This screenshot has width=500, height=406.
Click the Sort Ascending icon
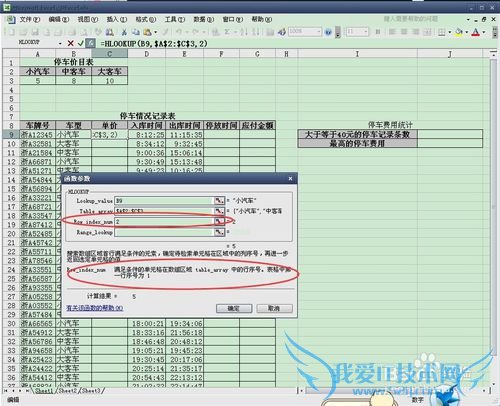click(244, 32)
